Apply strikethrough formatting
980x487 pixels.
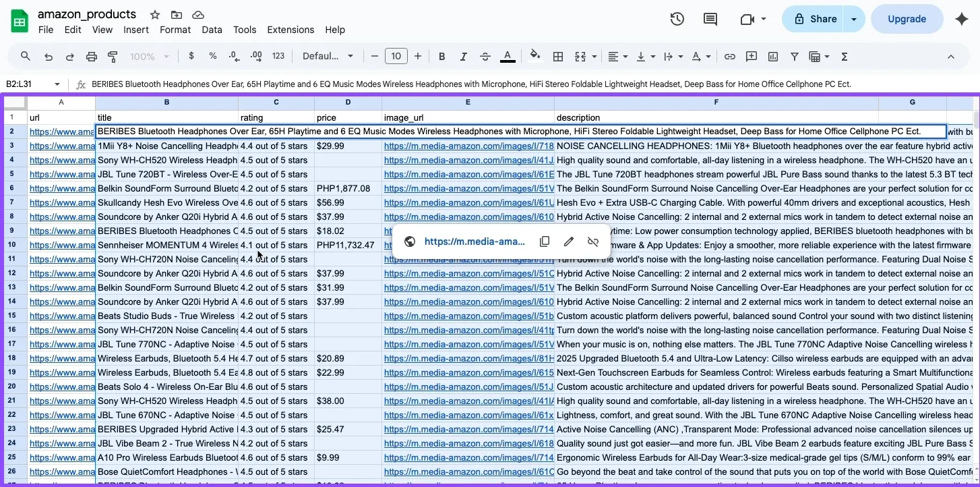[x=485, y=56]
